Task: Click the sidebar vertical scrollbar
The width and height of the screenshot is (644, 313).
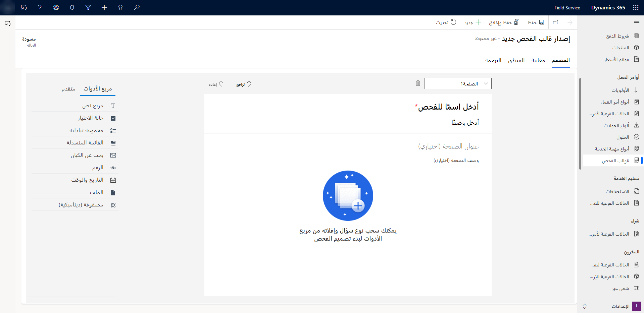Action: [580, 124]
